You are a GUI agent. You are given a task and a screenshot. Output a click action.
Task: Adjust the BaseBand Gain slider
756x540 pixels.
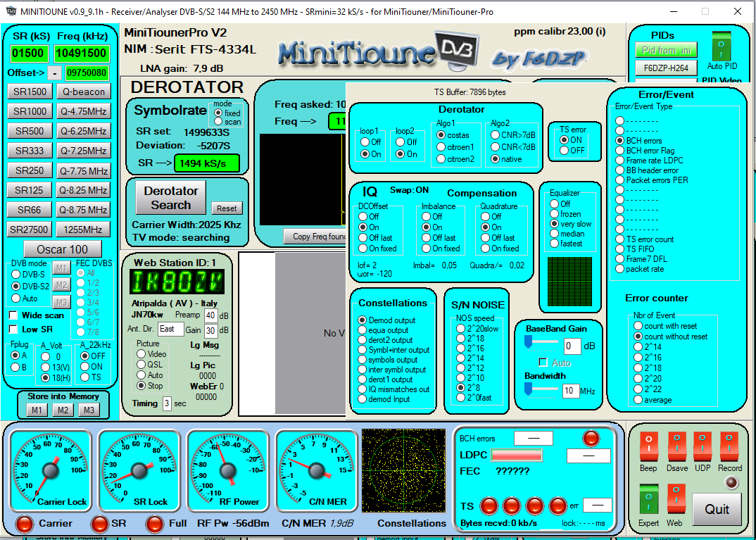click(x=529, y=342)
